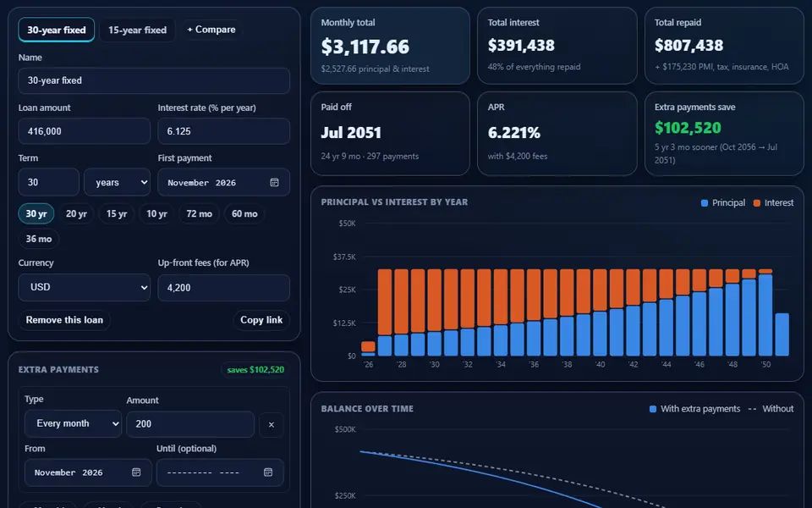Select the 72 mo term preset
Screen dimensions: 812x508
tap(200, 213)
